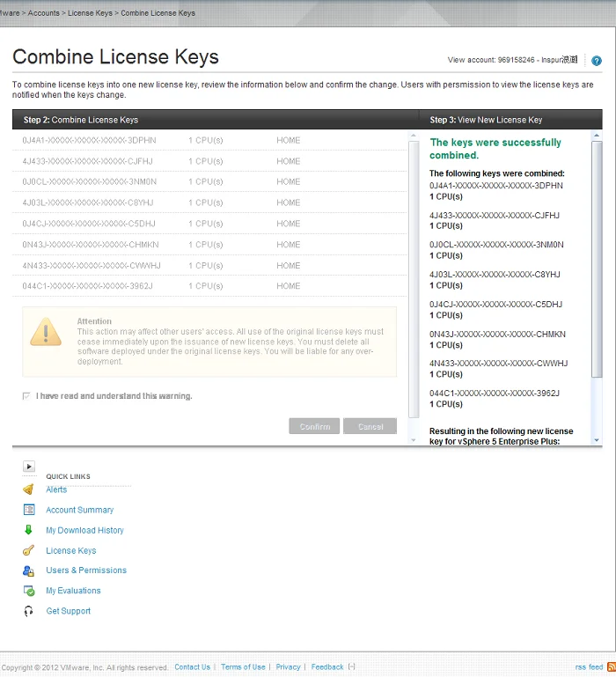Select the key 0J4CJ-...-C5DHJ row in Step 2
The image size is (616, 677).
click(209, 224)
